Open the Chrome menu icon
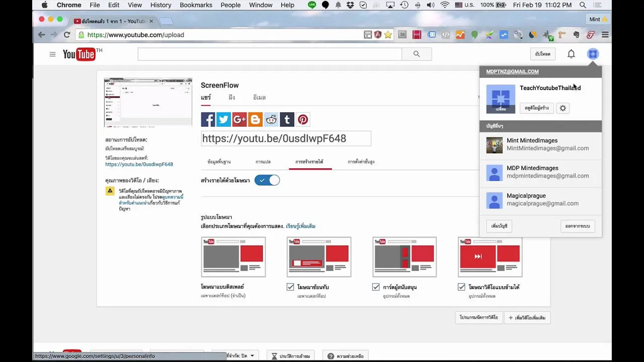This screenshot has height=362, width=644. tap(605, 35)
